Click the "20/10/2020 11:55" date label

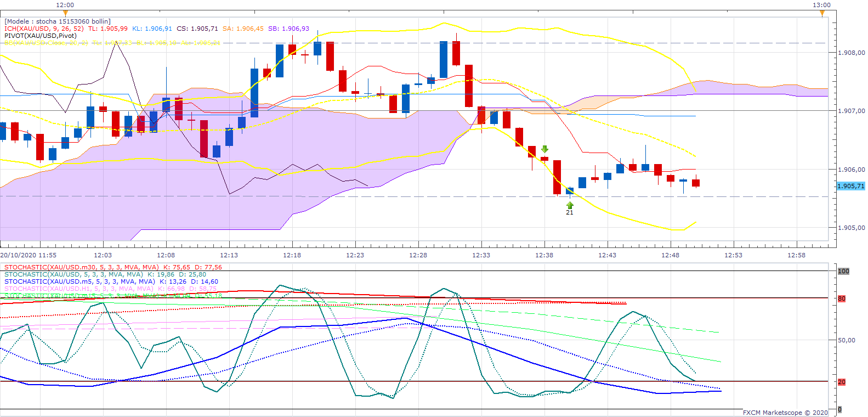coord(29,255)
